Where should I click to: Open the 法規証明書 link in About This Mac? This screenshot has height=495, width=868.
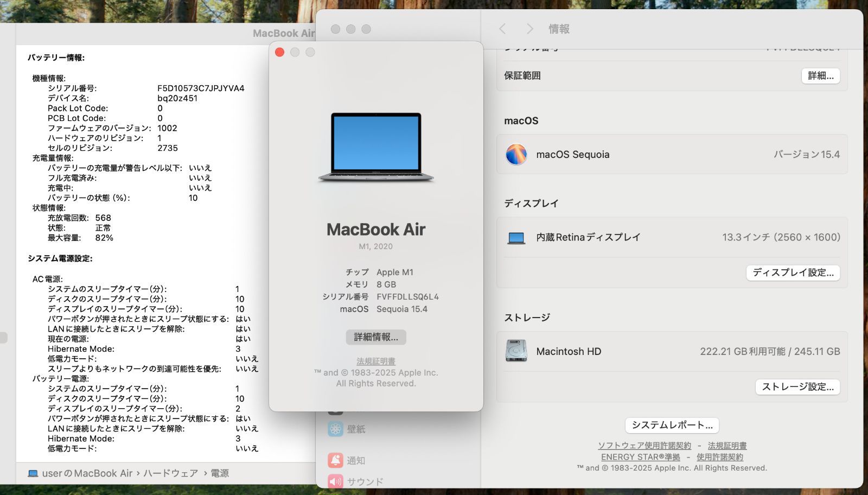point(376,361)
